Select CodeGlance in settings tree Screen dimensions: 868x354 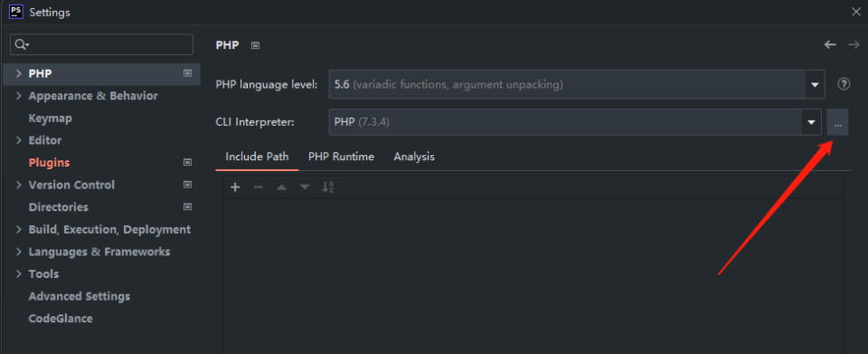point(61,319)
